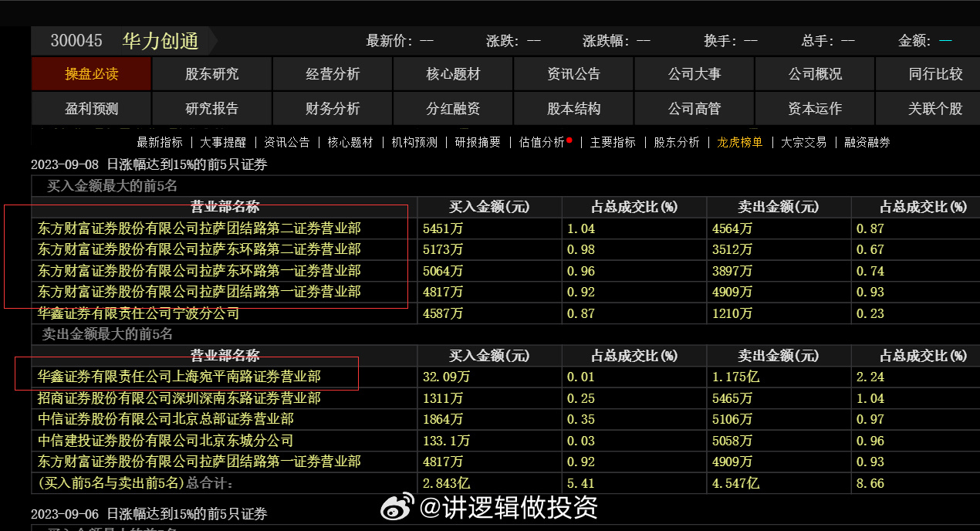Click the buy amount 1864万
The height and width of the screenshot is (531, 980).
coord(443,419)
